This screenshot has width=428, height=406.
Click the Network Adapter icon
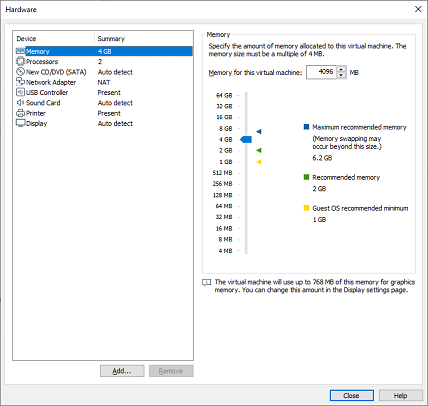coord(20,82)
